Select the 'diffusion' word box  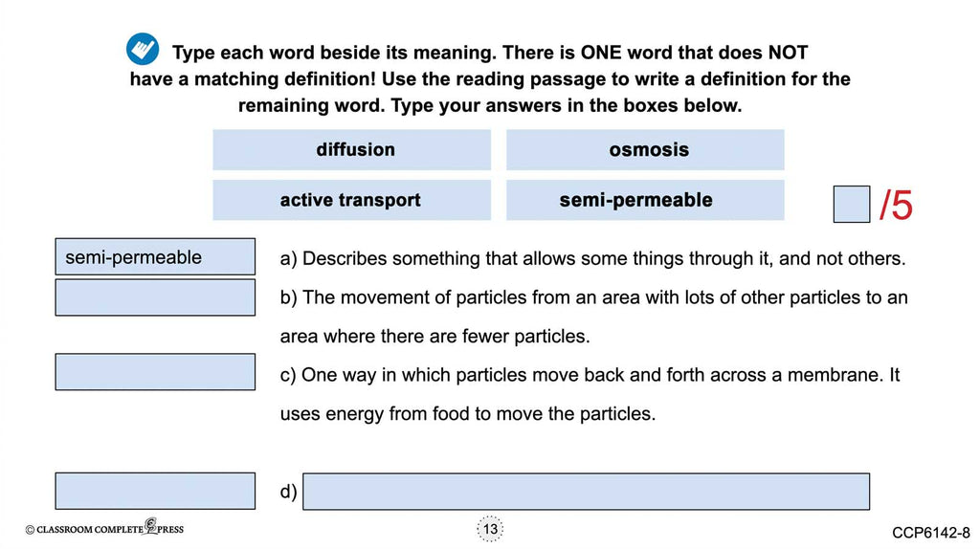(x=351, y=150)
